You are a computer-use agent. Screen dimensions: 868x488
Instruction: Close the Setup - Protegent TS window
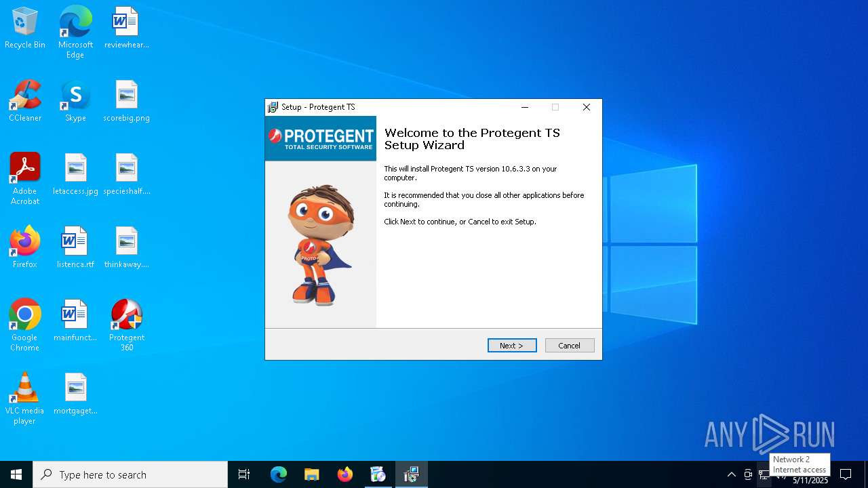coord(587,107)
